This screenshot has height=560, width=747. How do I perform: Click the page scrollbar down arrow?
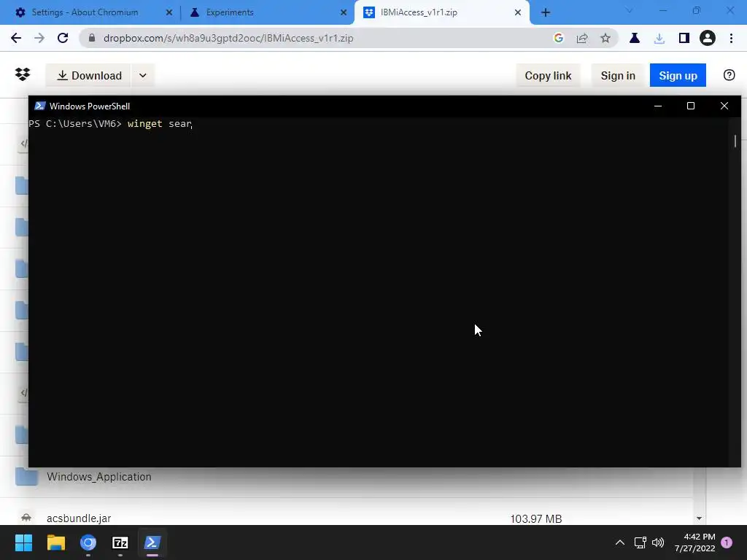click(x=699, y=518)
